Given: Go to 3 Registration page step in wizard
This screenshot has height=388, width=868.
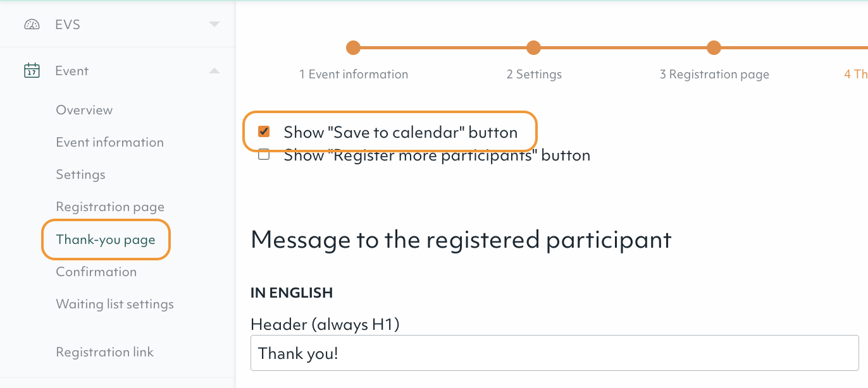Looking at the screenshot, I should (714, 74).
